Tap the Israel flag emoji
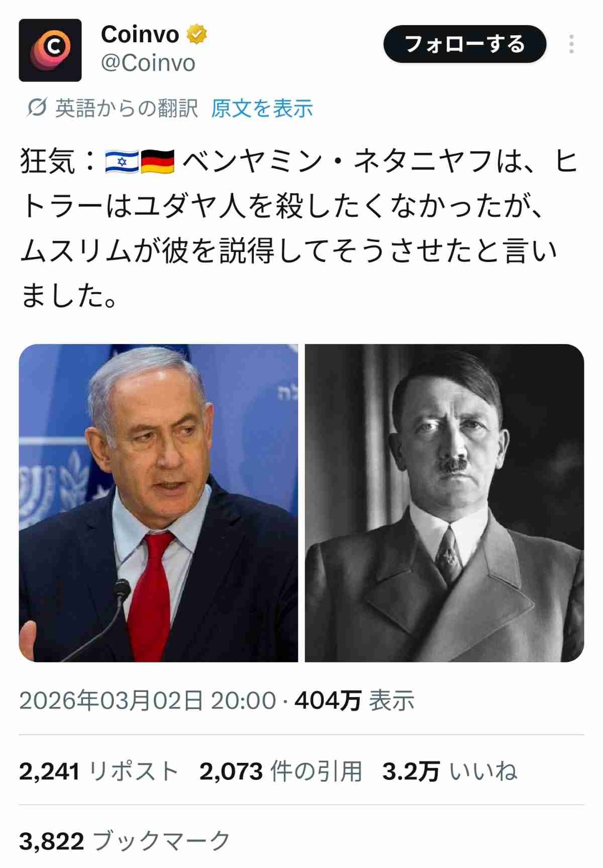The height and width of the screenshot is (868, 603). click(x=122, y=162)
